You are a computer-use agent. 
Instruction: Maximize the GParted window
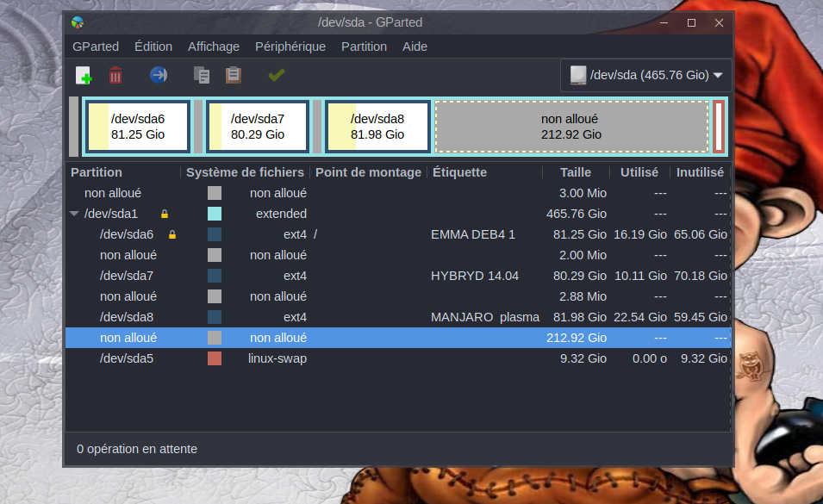click(691, 22)
